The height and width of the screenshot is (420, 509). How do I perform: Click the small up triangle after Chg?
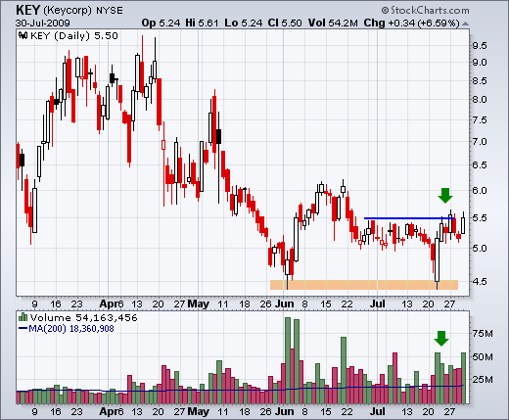465,23
